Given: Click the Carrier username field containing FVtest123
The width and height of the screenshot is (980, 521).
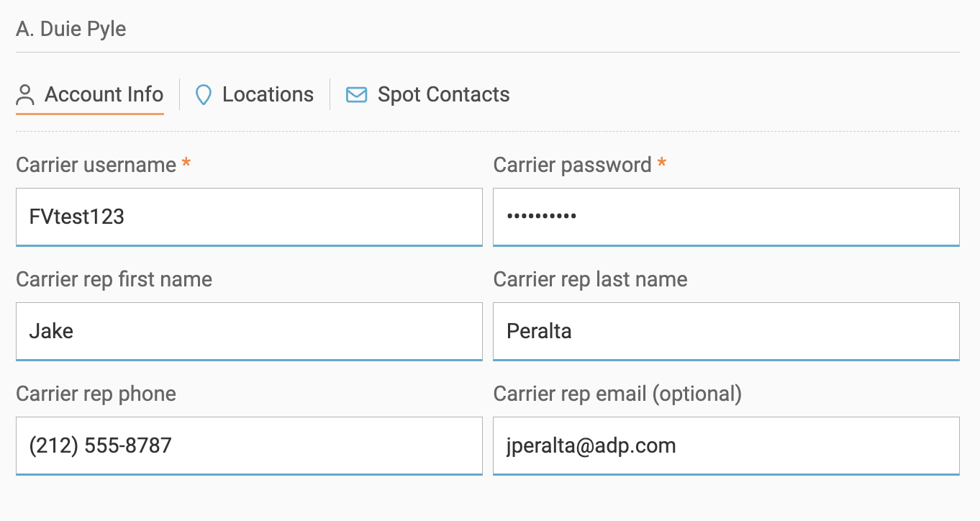Looking at the screenshot, I should (249, 217).
